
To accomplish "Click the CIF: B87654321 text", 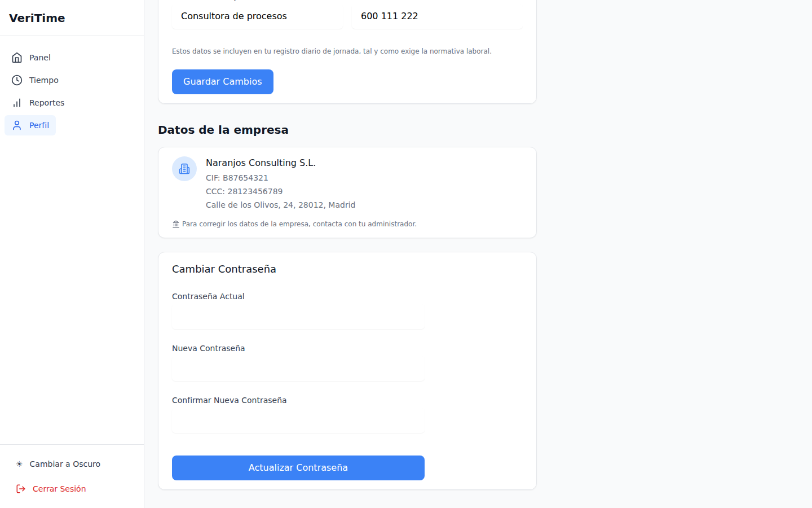I will [x=237, y=178].
